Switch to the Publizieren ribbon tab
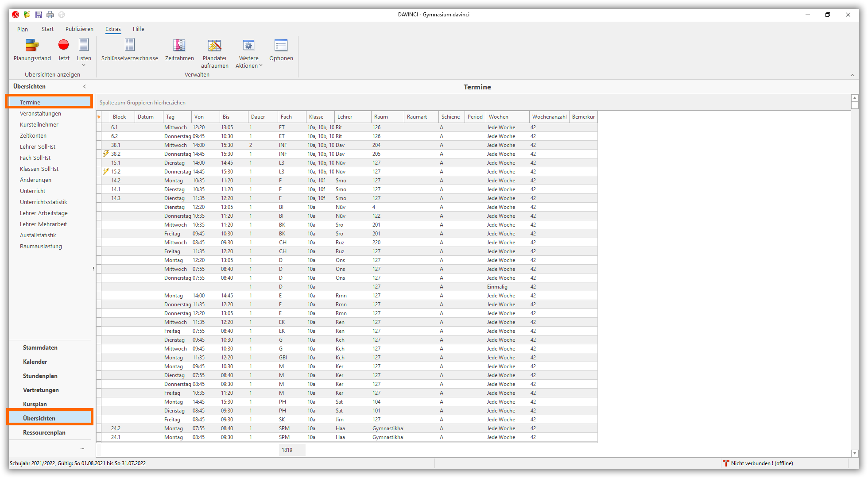 [x=79, y=29]
